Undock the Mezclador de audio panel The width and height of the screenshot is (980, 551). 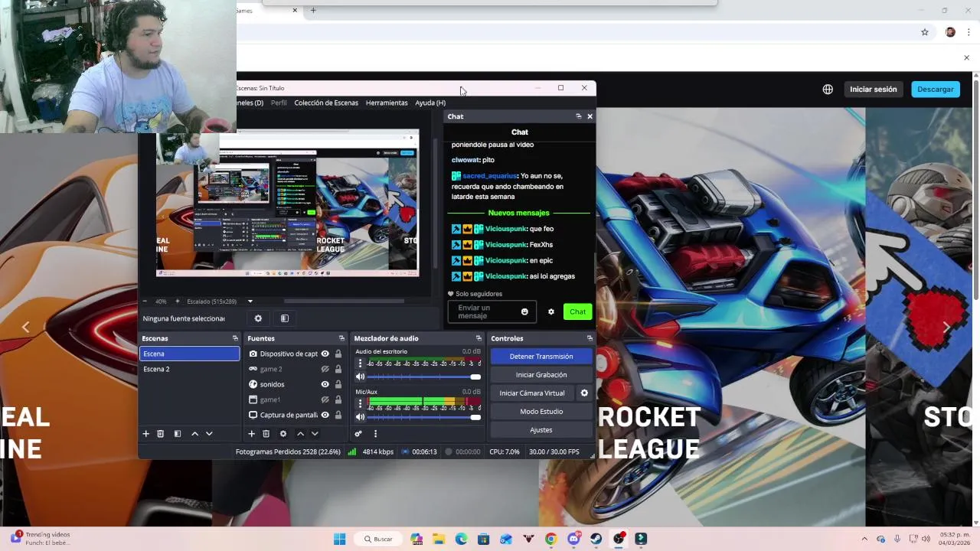479,338
